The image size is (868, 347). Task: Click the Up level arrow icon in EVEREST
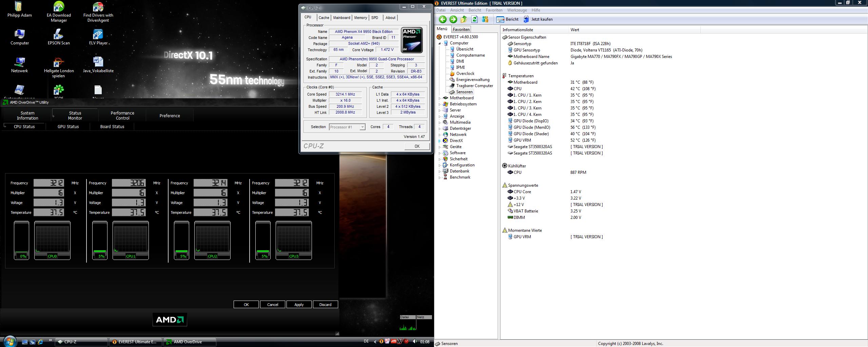click(464, 19)
